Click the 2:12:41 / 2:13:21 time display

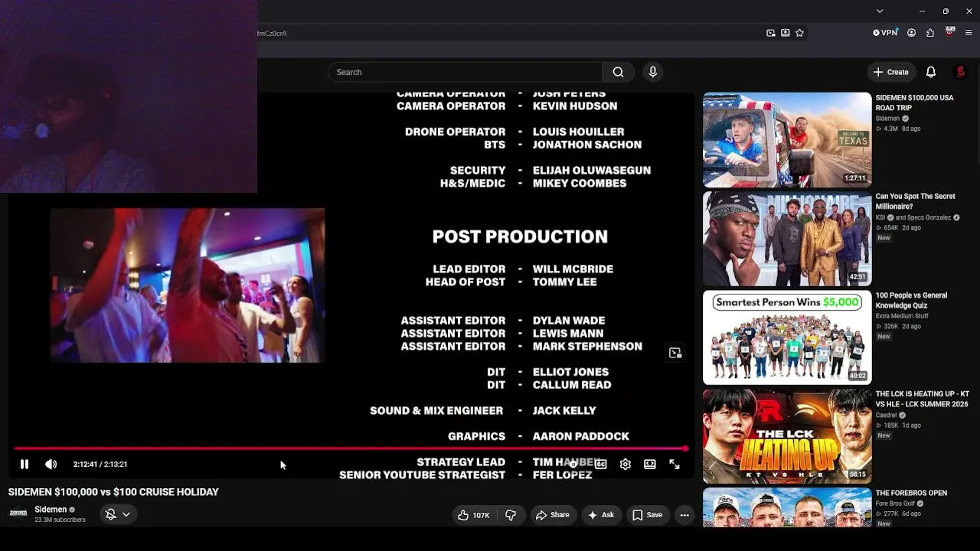tap(100, 464)
